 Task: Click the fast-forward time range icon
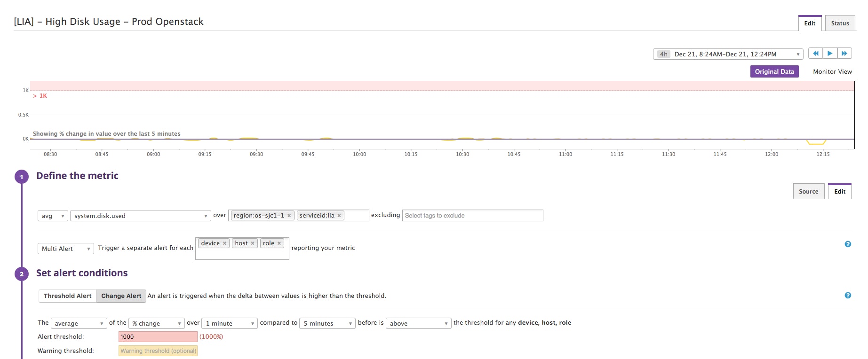click(x=844, y=54)
